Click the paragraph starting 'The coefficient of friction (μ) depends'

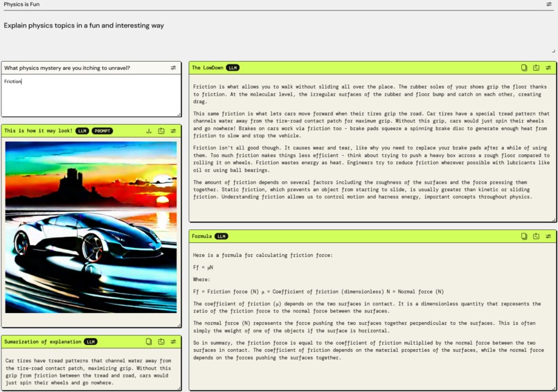(367, 308)
